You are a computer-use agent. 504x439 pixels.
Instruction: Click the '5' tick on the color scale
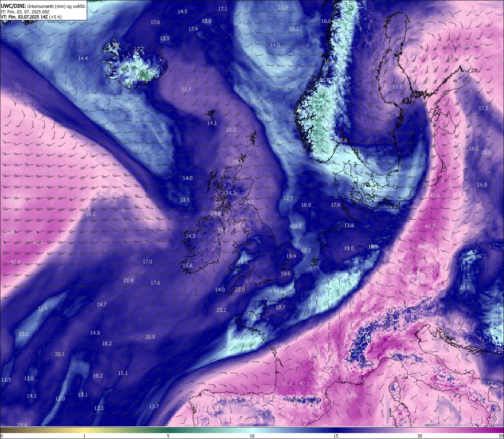click(168, 436)
